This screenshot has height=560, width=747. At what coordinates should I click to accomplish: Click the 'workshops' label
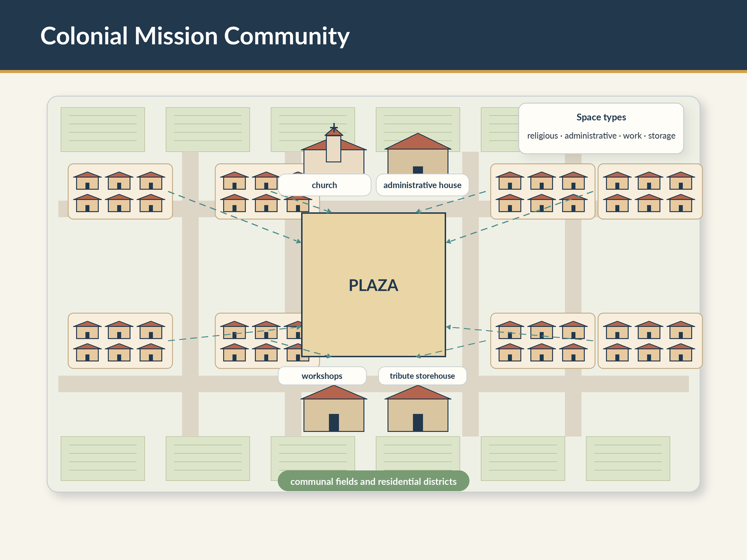click(x=322, y=376)
